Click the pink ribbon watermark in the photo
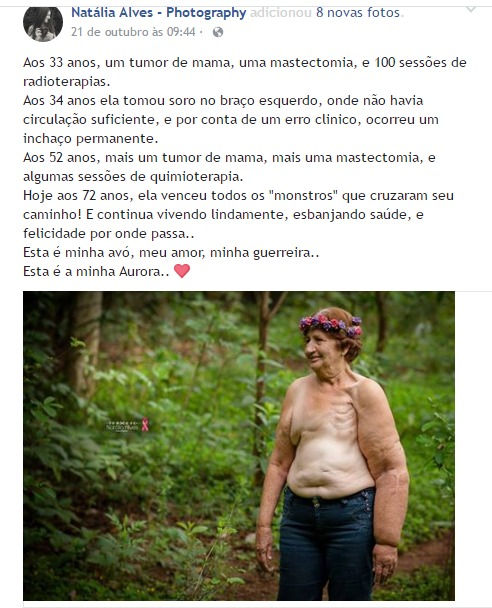This screenshot has width=492, height=608. [145, 425]
